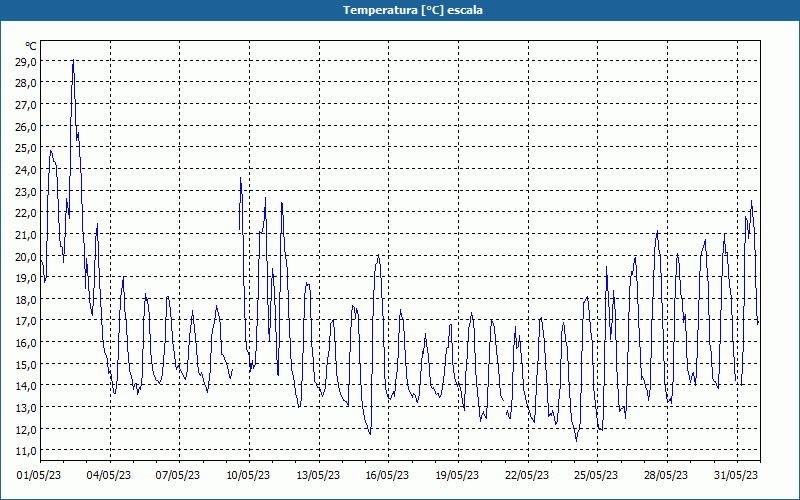The height and width of the screenshot is (500, 800).
Task: Click the 07/05/23 date label
Action: click(x=178, y=475)
